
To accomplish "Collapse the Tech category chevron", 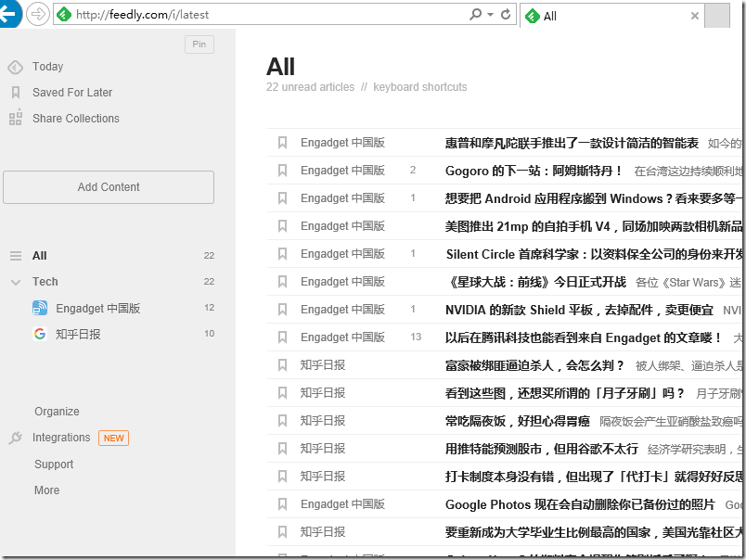I will 16,283.
